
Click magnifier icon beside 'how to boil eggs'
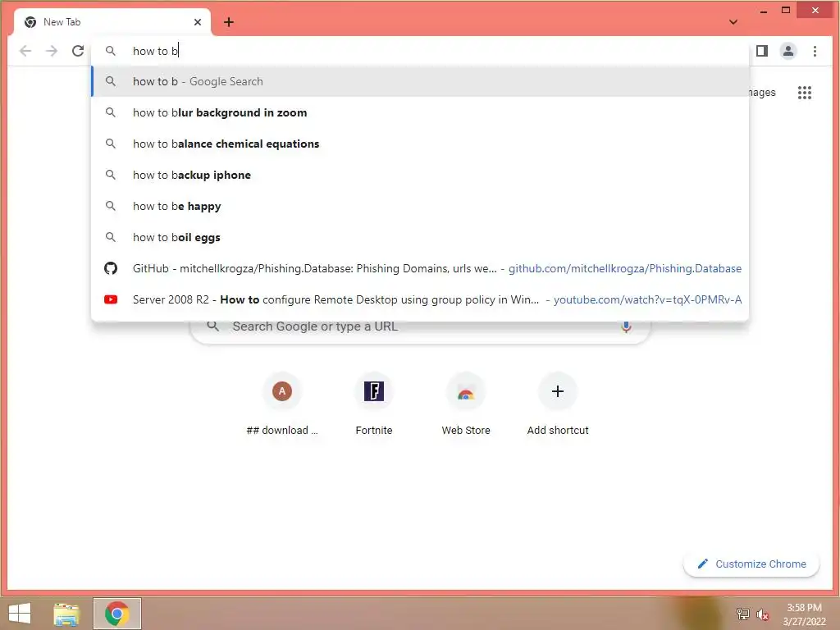click(x=111, y=237)
